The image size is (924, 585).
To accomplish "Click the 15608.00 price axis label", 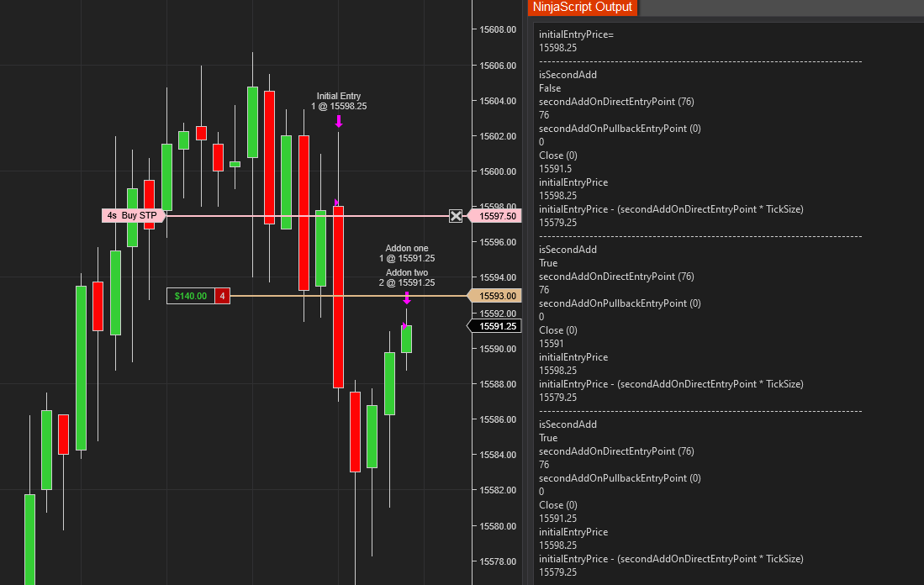I will (498, 29).
